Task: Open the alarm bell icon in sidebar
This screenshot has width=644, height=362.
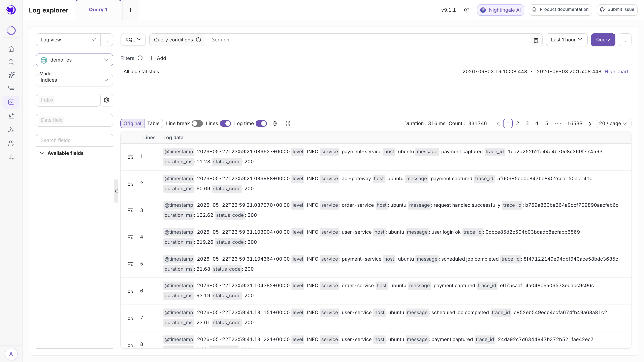Action: (x=11, y=116)
